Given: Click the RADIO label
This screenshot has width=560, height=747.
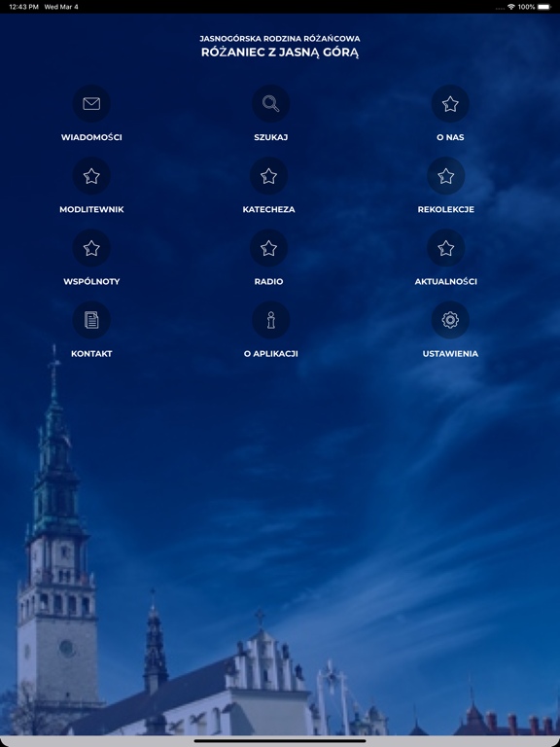Looking at the screenshot, I should tap(269, 281).
